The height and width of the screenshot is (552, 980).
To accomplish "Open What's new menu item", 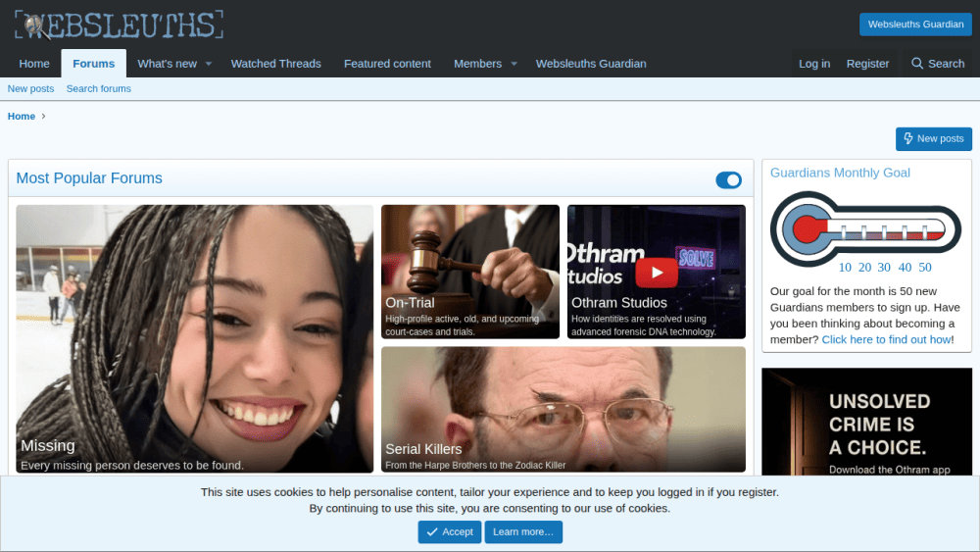I will pyautogui.click(x=167, y=64).
